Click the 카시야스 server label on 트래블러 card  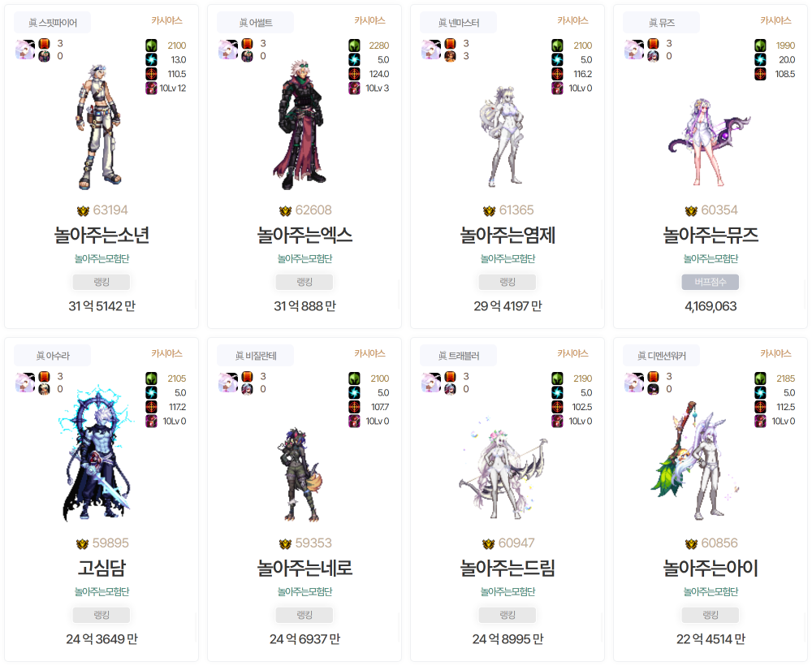(572, 353)
